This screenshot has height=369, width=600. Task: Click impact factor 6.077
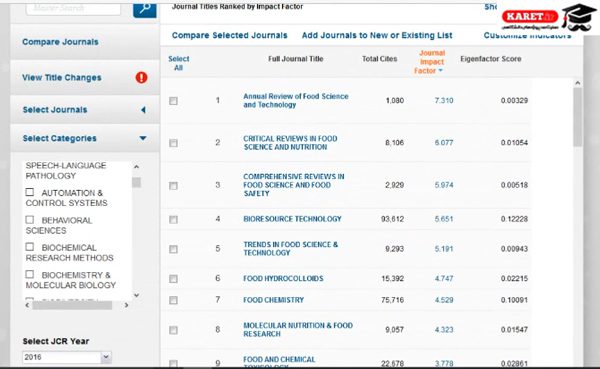[x=444, y=143]
